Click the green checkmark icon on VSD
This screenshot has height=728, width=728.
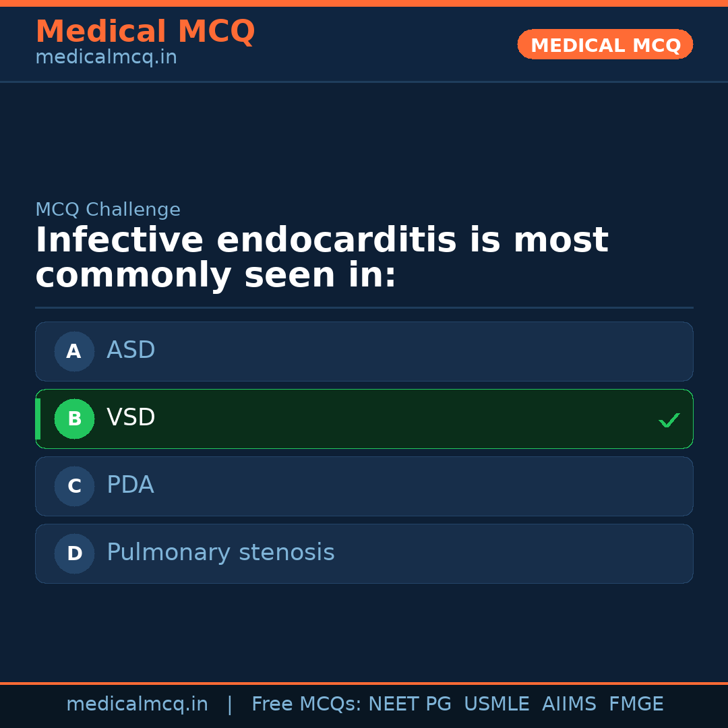point(669,420)
